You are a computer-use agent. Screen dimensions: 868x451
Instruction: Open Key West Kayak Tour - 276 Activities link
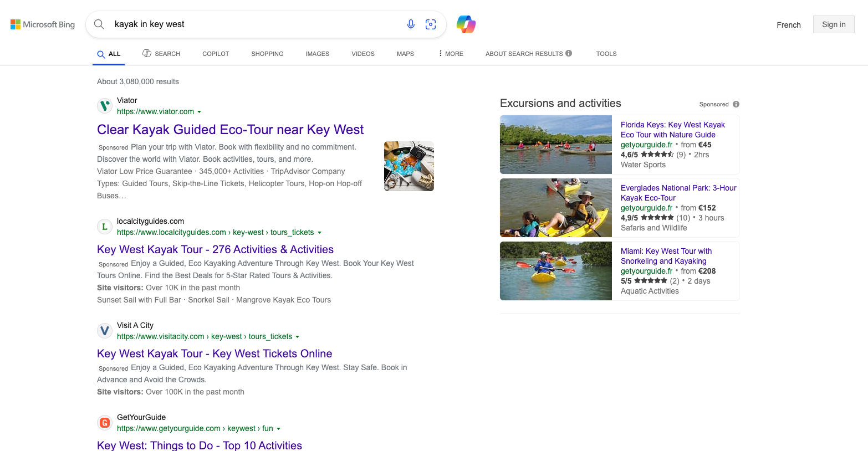coord(215,249)
